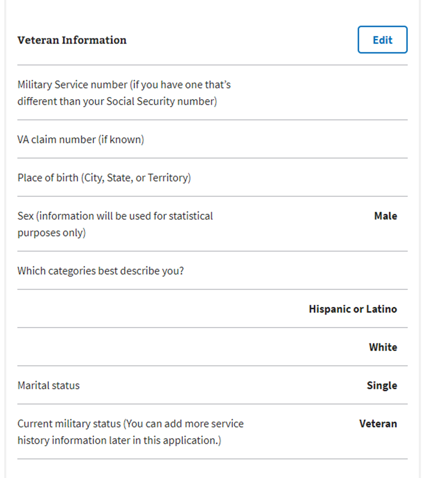The image size is (448, 478).
Task: Click the empty VA claim number value area
Action: [347, 140]
